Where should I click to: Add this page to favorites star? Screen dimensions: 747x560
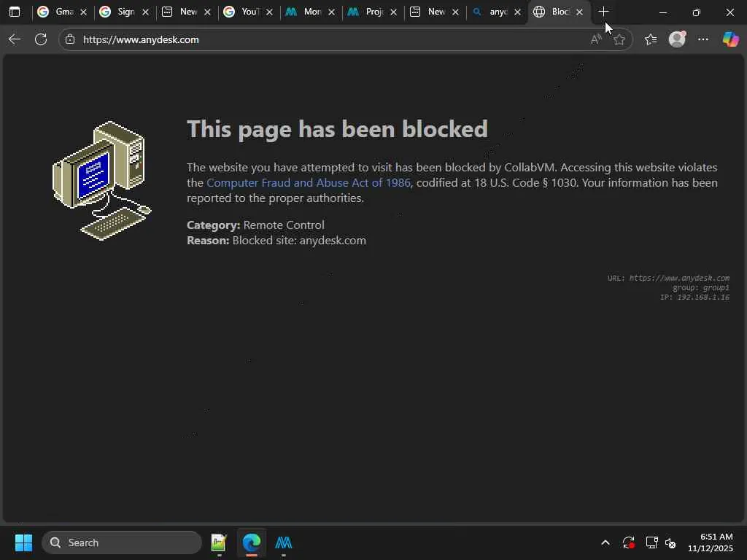point(619,39)
